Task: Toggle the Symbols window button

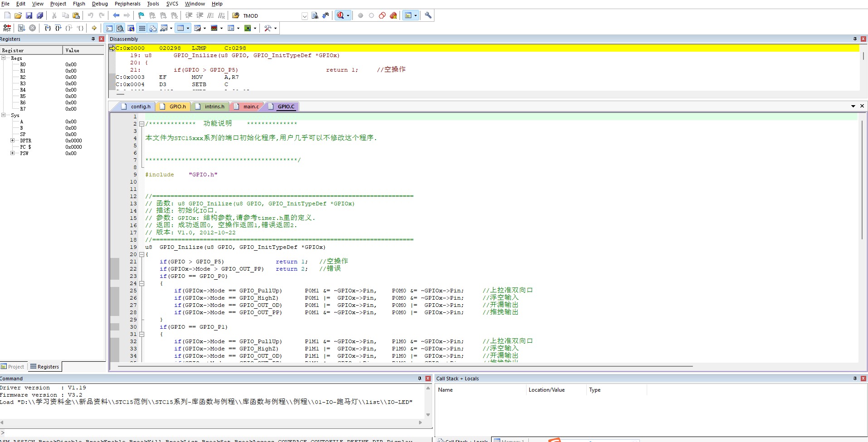Action: (x=131, y=28)
